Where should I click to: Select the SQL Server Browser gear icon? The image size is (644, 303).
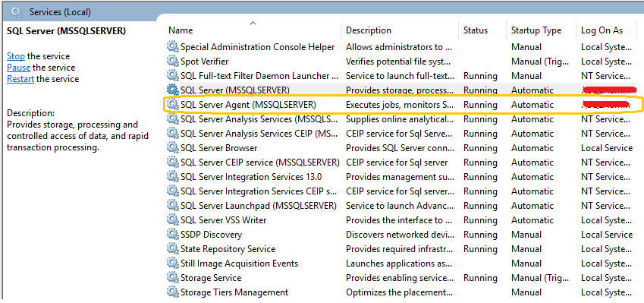172,148
